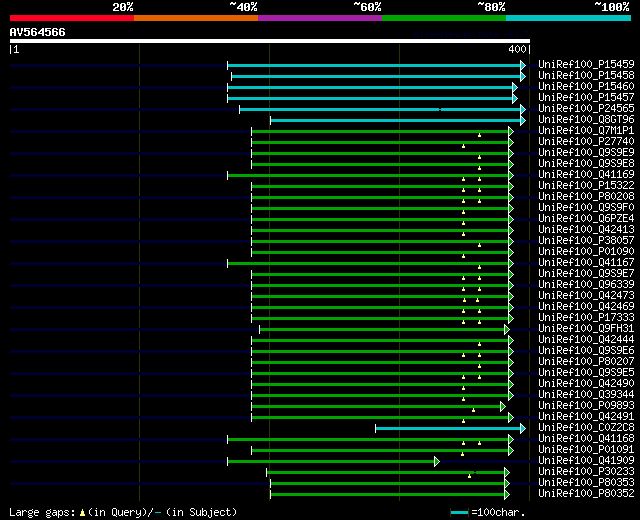640x520 pixels.
Task: Select the UniRef100_Q42473 label
Action: click(x=586, y=296)
